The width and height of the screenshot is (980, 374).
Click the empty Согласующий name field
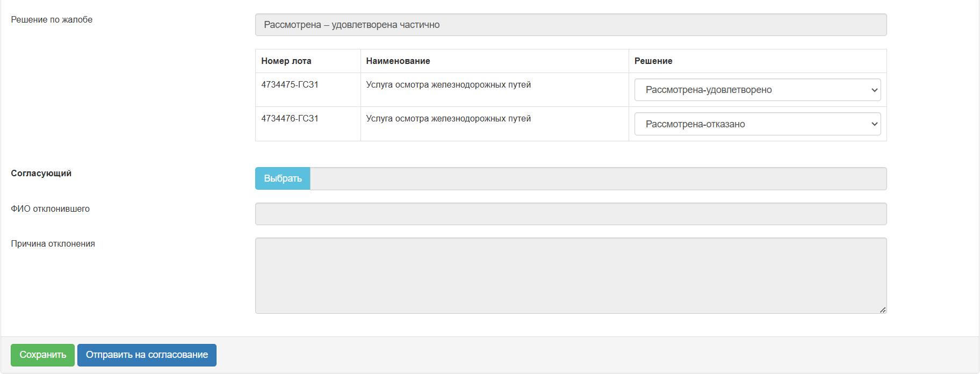click(x=599, y=178)
